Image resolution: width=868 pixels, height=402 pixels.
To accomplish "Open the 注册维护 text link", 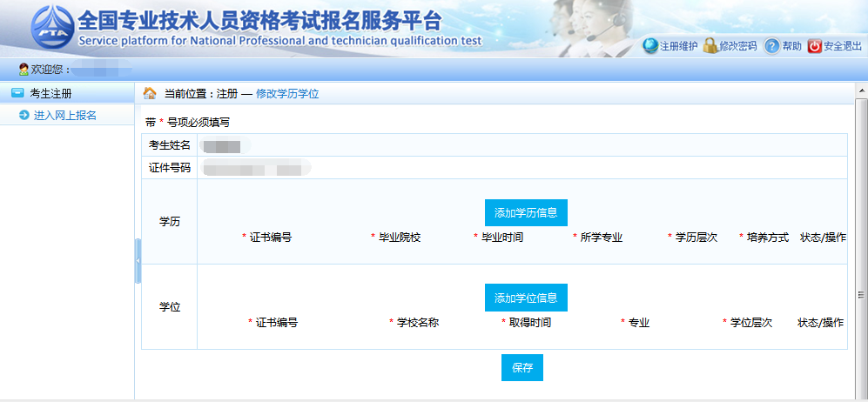I will coord(678,46).
